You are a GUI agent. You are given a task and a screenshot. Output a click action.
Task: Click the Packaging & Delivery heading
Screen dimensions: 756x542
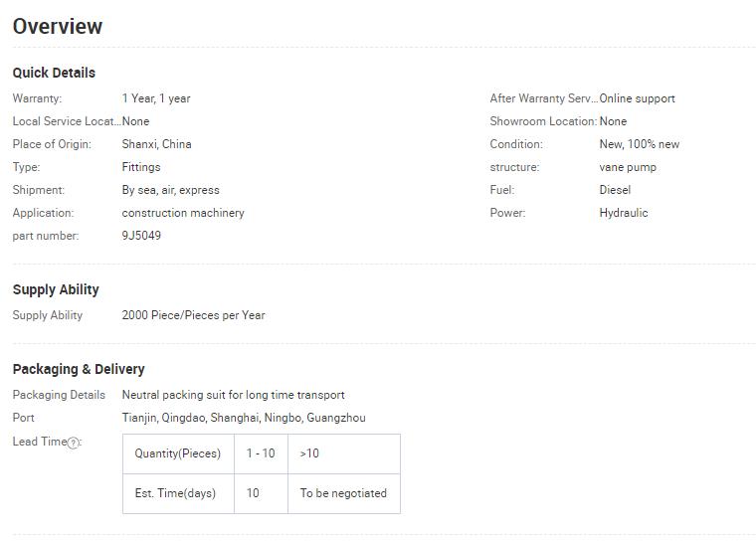point(79,369)
